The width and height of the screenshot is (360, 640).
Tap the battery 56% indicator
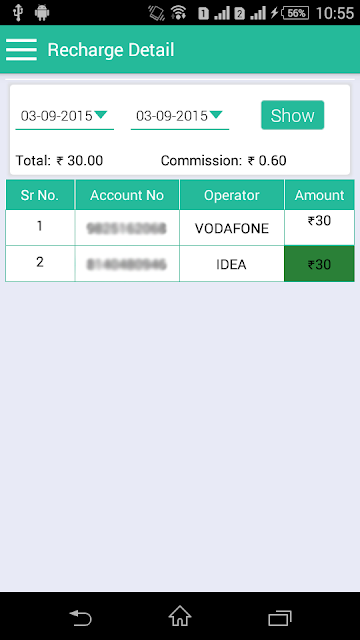click(x=296, y=13)
